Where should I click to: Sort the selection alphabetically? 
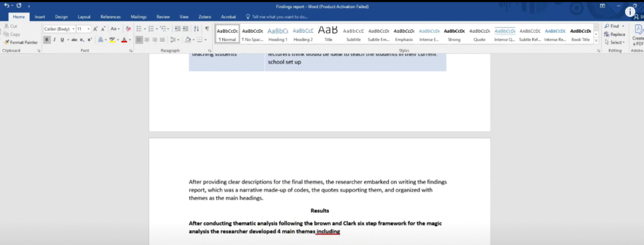point(196,29)
